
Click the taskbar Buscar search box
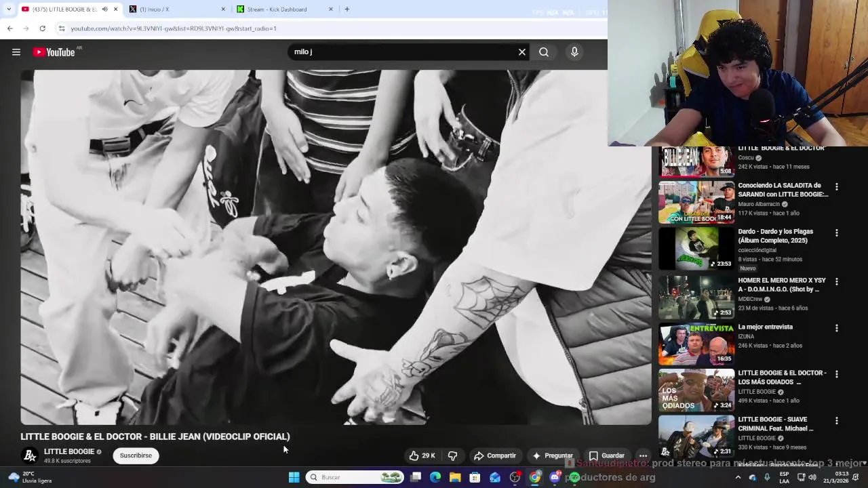pyautogui.click(x=355, y=477)
